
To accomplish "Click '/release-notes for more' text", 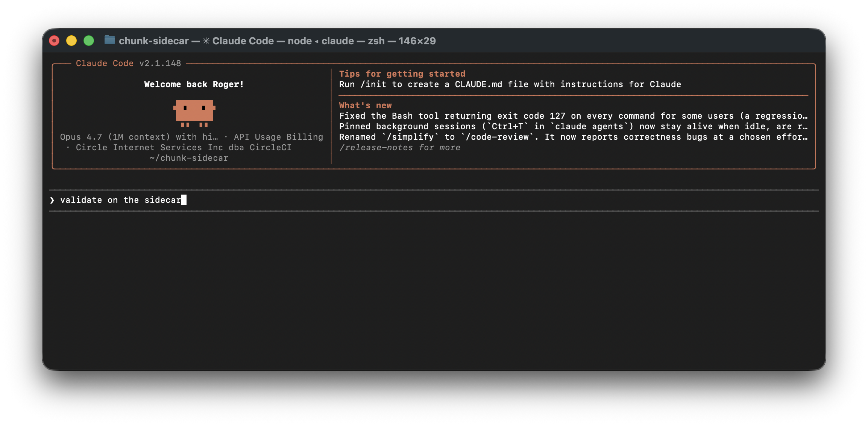I will (x=400, y=148).
